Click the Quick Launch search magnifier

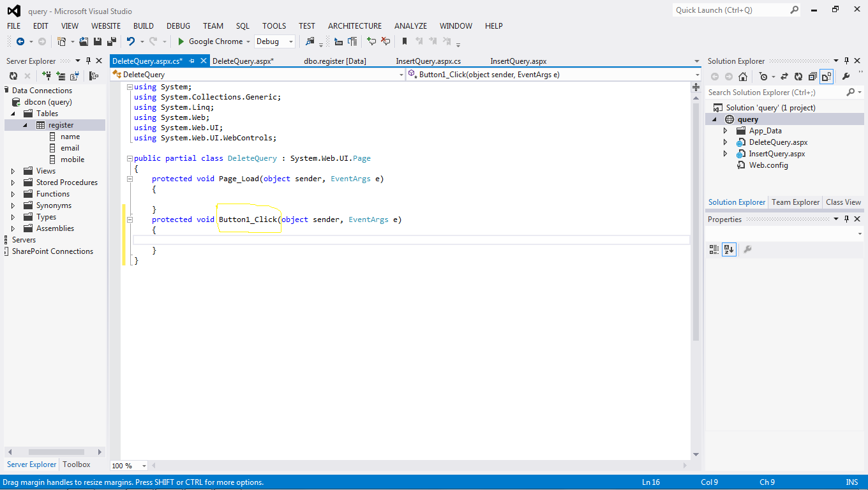(795, 10)
